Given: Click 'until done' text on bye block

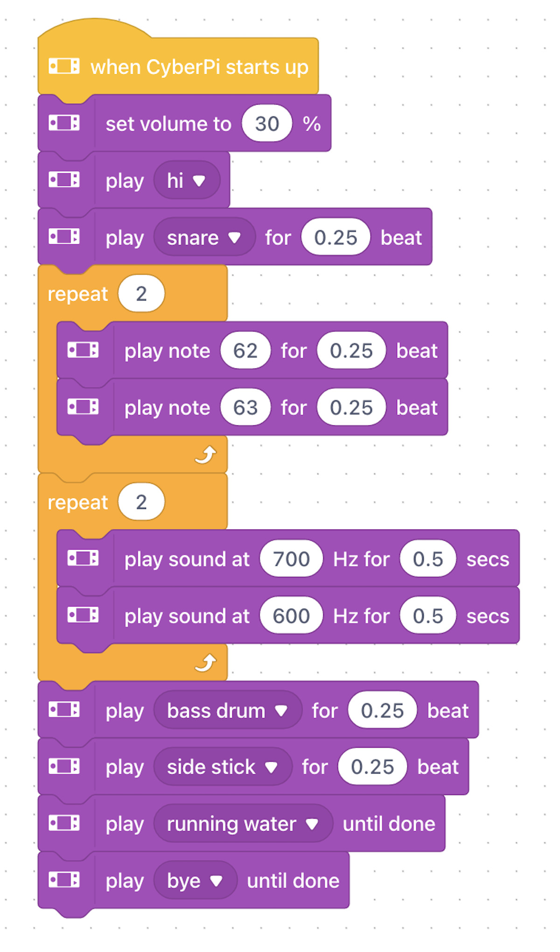Looking at the screenshot, I should click(293, 881).
